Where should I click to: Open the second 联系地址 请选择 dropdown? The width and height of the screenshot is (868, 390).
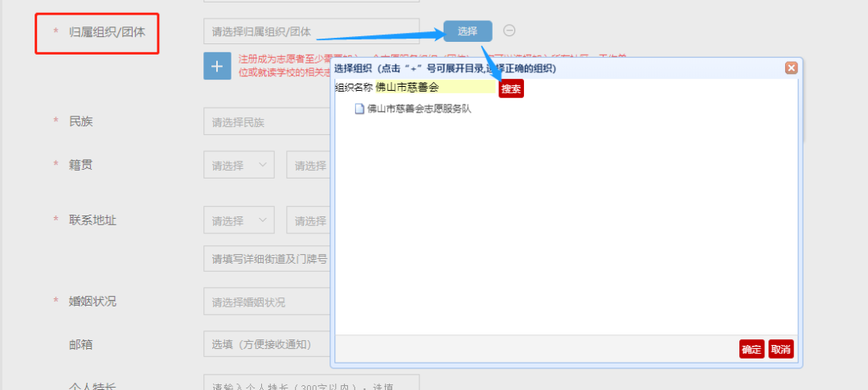pos(309,220)
